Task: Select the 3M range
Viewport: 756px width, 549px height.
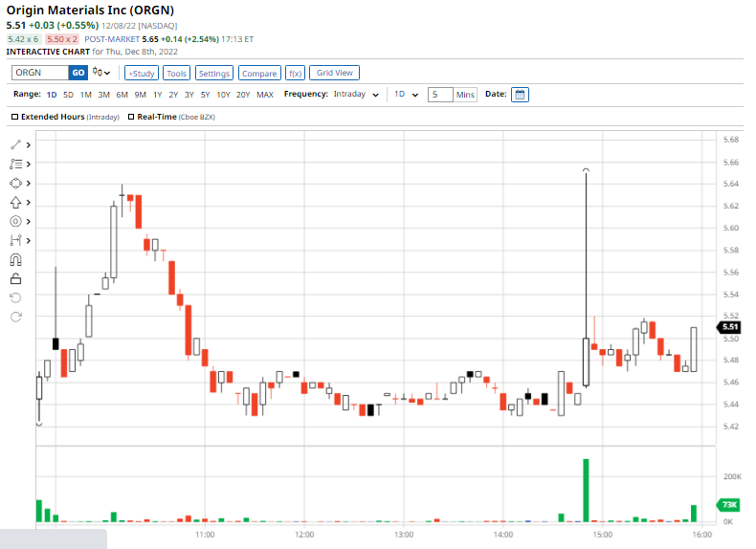Action: (x=103, y=95)
